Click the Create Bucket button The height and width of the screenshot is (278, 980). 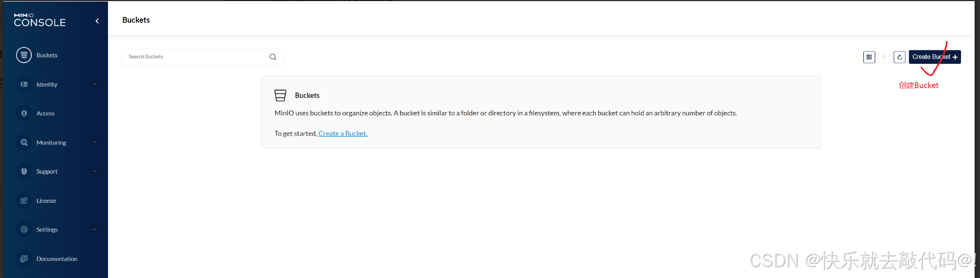(x=934, y=57)
